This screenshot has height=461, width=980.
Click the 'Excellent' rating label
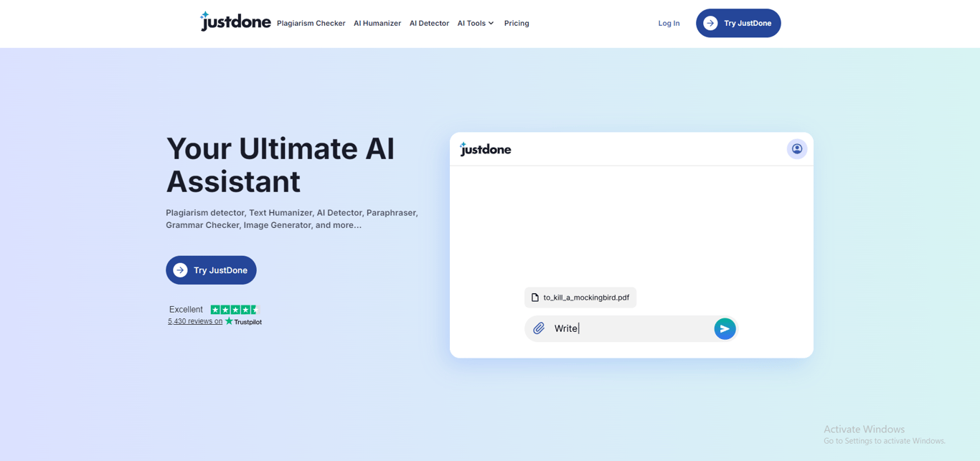[186, 310]
